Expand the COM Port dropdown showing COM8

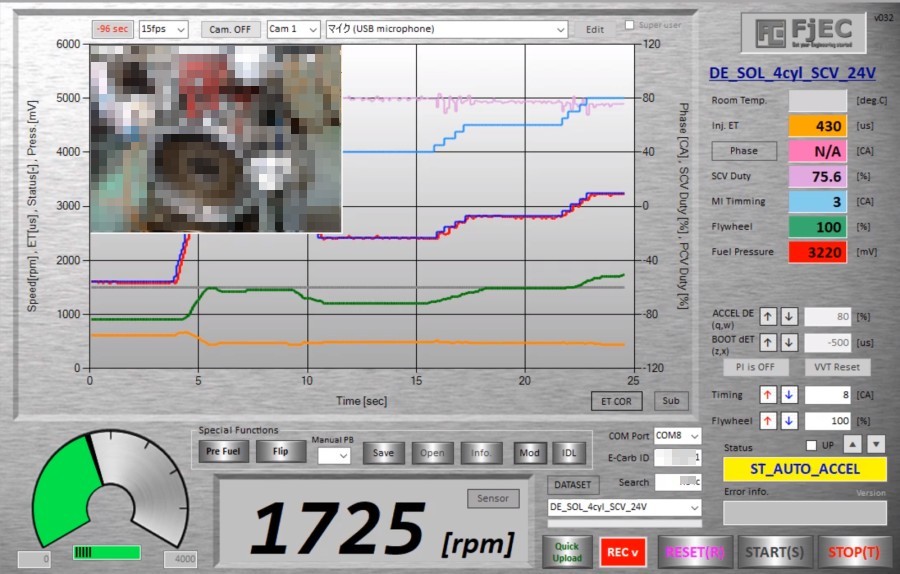coord(677,436)
